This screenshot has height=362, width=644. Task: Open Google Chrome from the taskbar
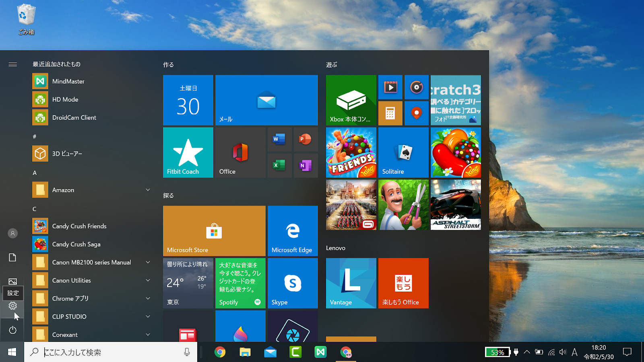220,352
